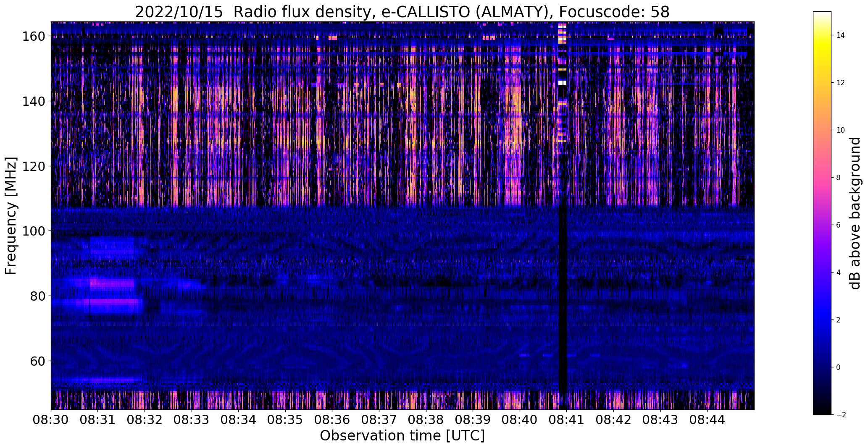Click the 08:41 time tick label

pos(567,419)
